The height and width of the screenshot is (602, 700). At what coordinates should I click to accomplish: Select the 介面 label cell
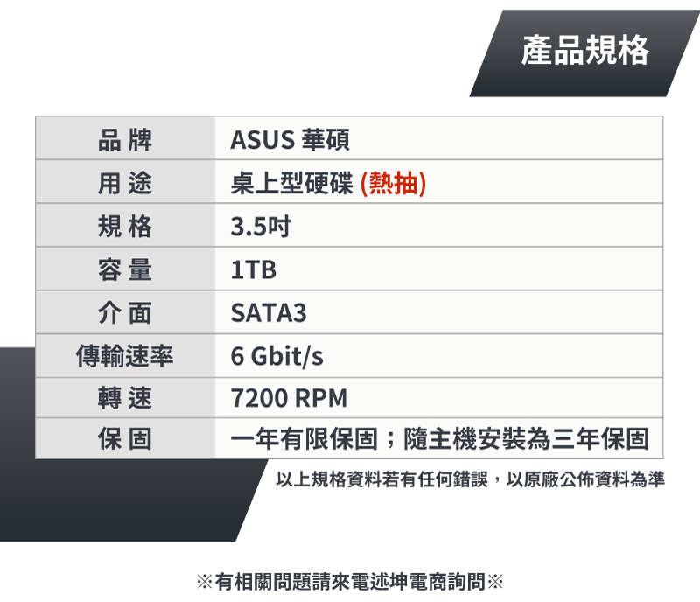click(125, 311)
